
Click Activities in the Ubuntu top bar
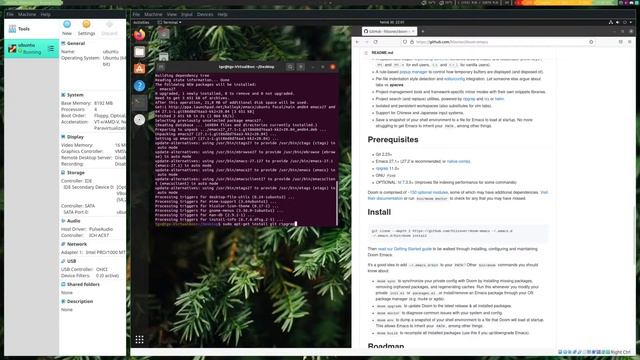141,22
